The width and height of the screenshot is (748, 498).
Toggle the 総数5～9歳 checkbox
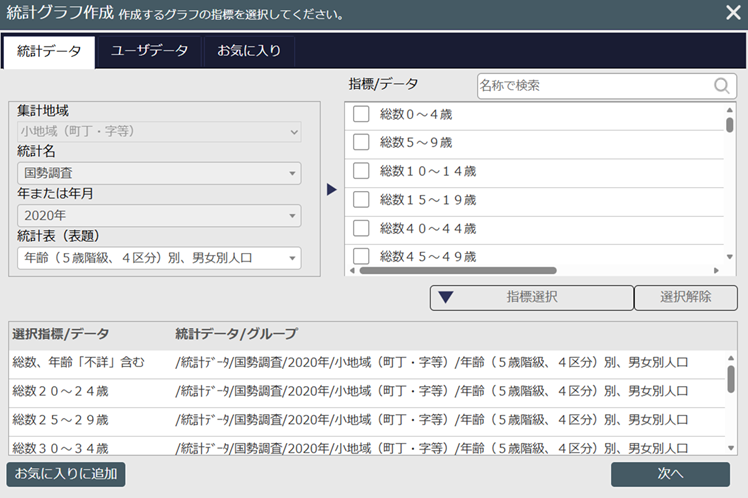coord(361,143)
